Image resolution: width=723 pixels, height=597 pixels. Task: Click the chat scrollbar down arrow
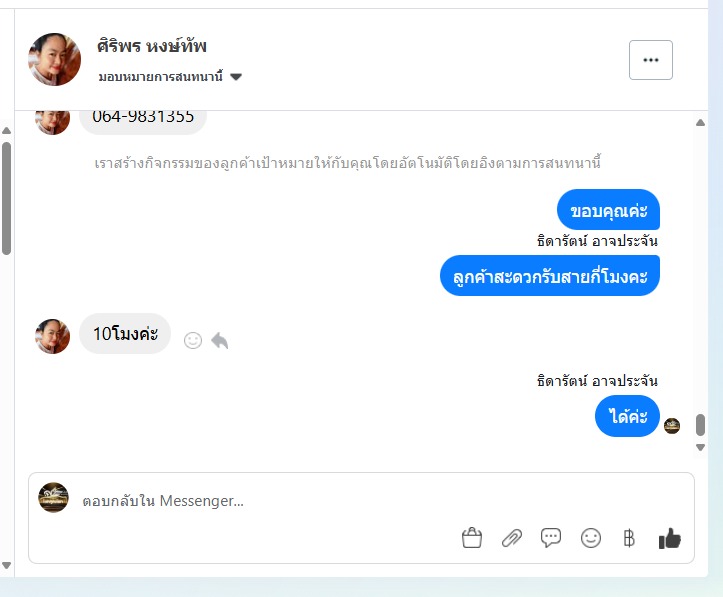(x=700, y=447)
